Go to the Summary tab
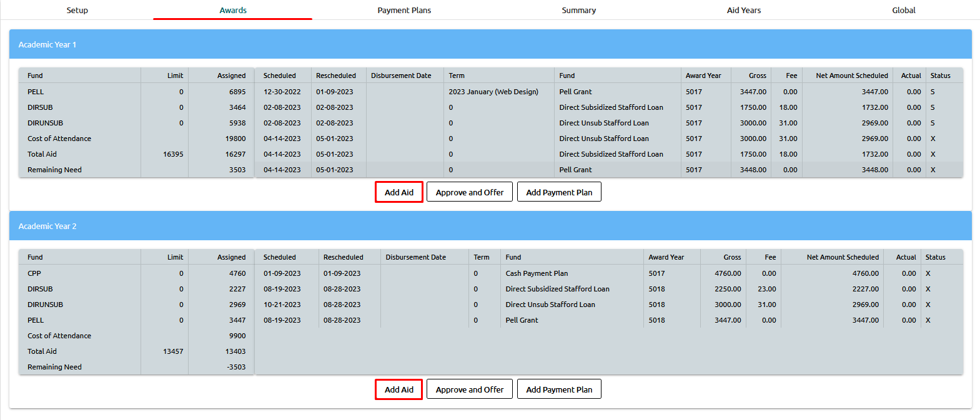The image size is (980, 420). tap(578, 10)
